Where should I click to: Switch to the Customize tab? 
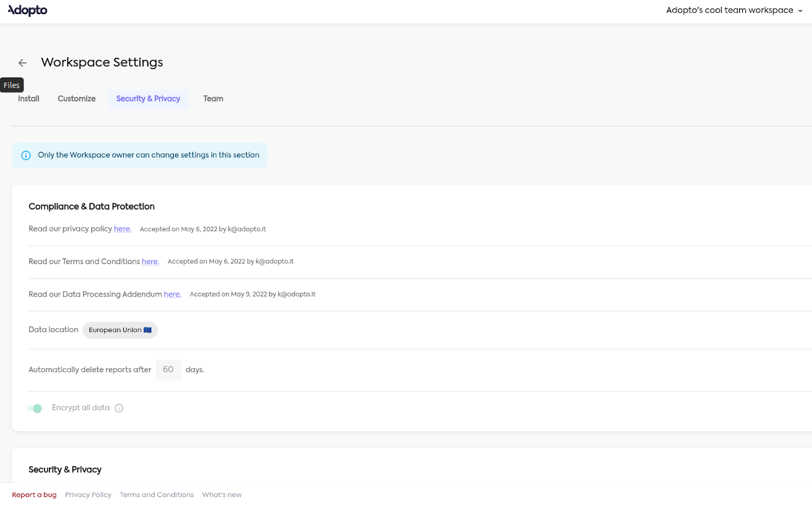pos(77,98)
